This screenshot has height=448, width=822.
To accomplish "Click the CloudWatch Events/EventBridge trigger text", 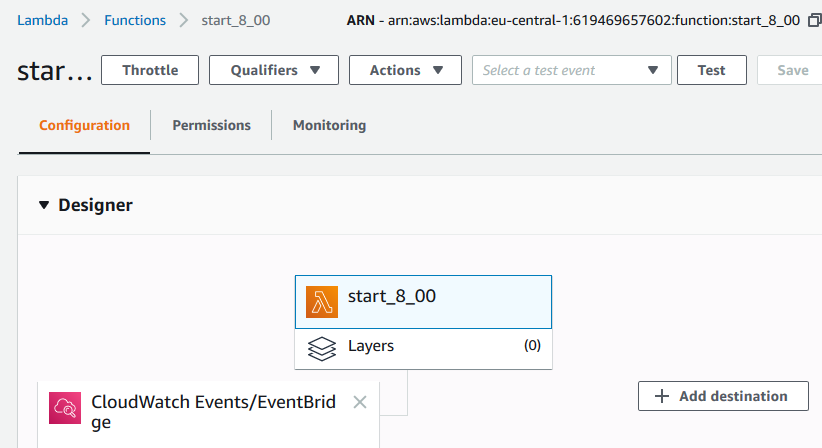I will (x=213, y=412).
